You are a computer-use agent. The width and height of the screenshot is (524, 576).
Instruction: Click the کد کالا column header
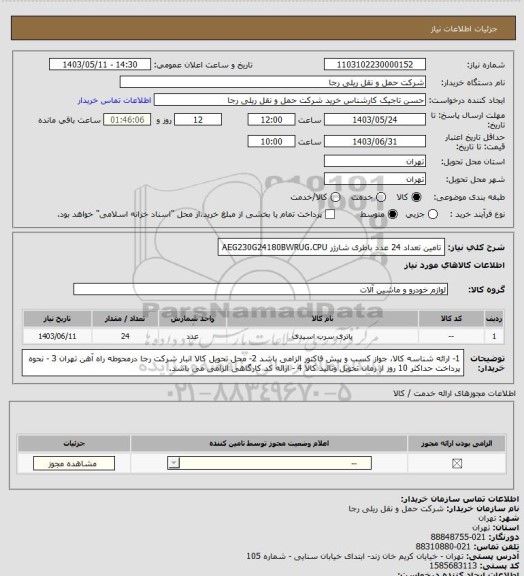pos(451,318)
